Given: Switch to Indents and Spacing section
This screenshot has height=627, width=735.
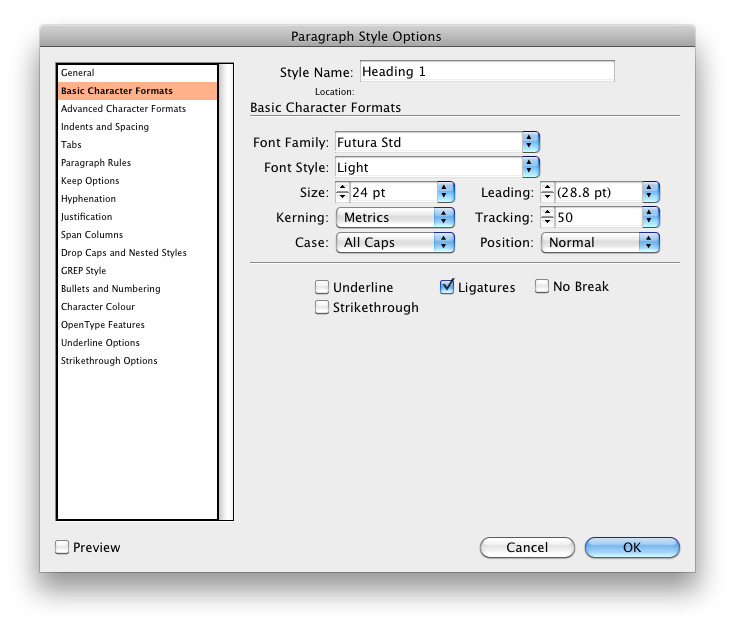Looking at the screenshot, I should click(105, 127).
